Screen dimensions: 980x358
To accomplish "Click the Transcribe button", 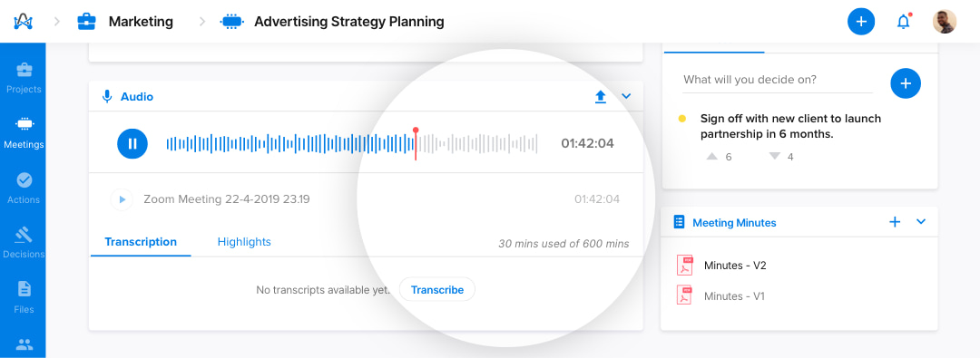I will (436, 290).
